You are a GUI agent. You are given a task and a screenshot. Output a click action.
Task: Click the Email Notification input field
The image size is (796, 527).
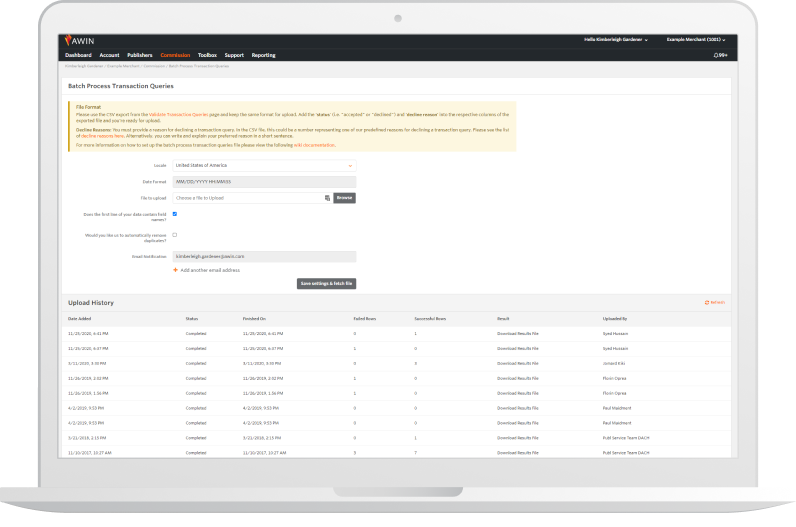tap(264, 256)
